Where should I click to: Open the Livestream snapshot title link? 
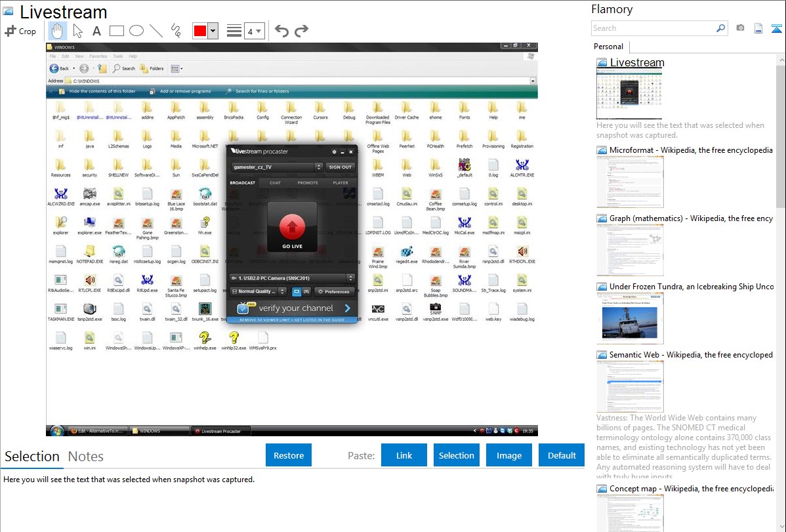tap(636, 62)
